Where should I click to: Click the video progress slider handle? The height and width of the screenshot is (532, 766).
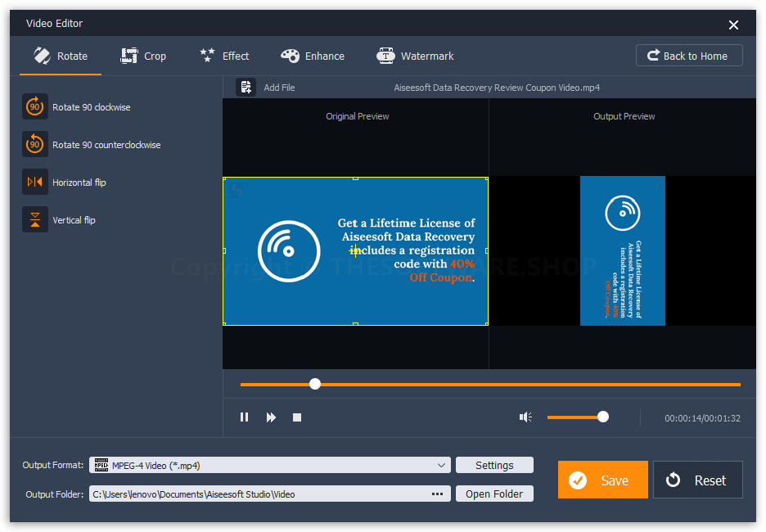tap(315, 384)
